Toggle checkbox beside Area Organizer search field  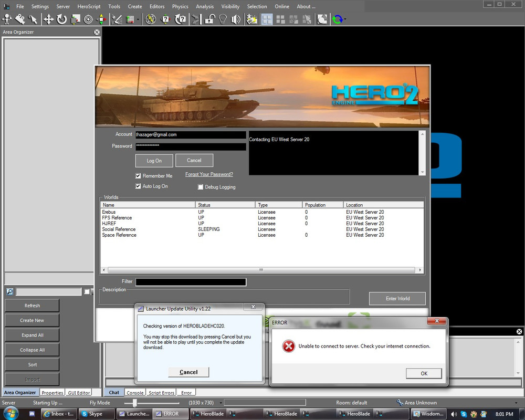point(87,292)
